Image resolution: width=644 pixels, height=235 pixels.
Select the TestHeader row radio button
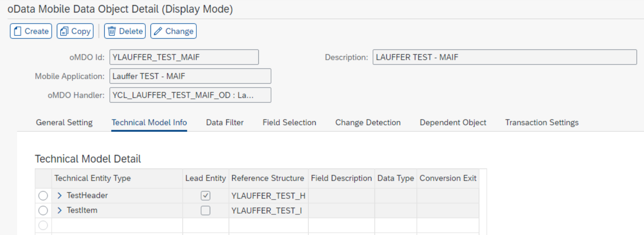click(43, 196)
